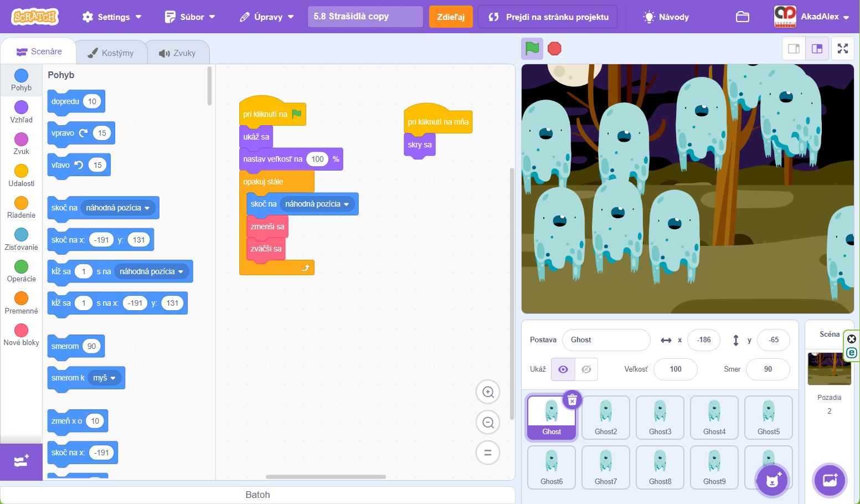
Task: Click the Scratch logo
Action: (x=35, y=17)
